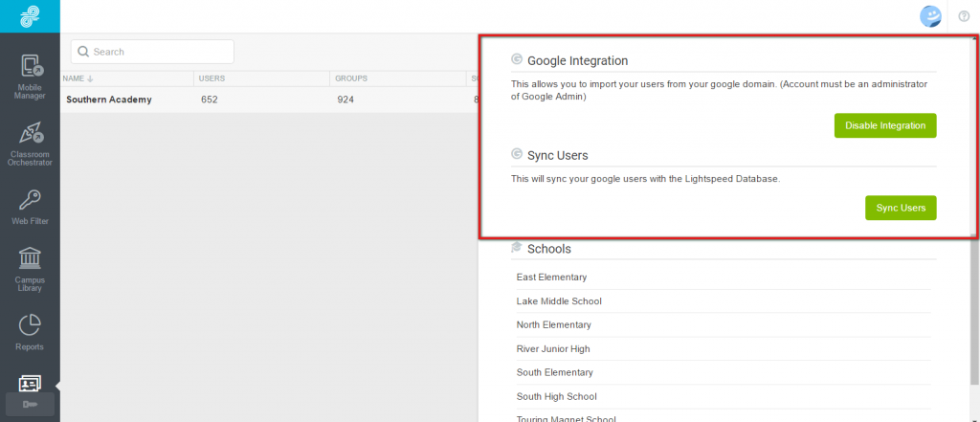Screen dimensions: 980x422
Task: Click the 652 users value
Action: point(210,100)
